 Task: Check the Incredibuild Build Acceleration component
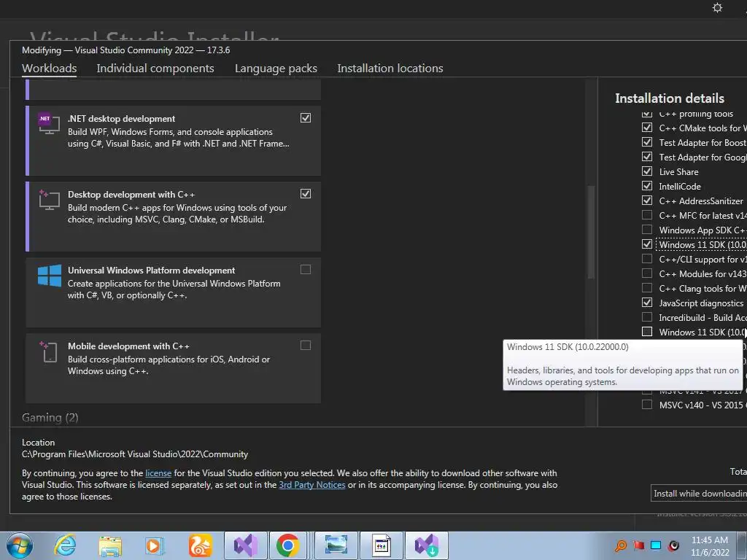pyautogui.click(x=647, y=317)
